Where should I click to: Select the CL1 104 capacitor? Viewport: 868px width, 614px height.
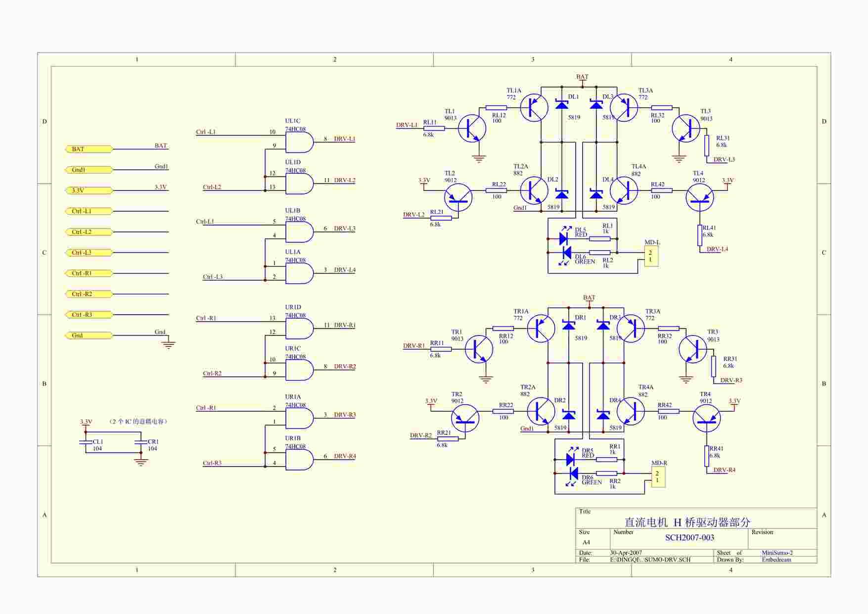coord(86,442)
